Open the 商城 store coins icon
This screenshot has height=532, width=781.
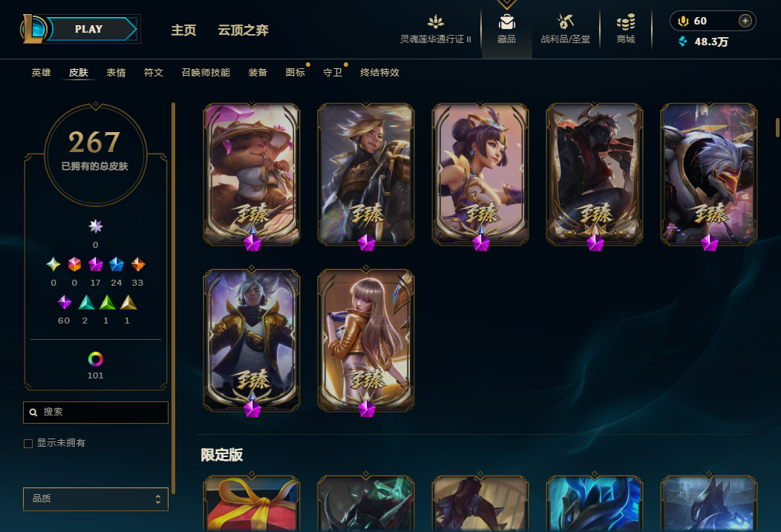click(x=626, y=22)
